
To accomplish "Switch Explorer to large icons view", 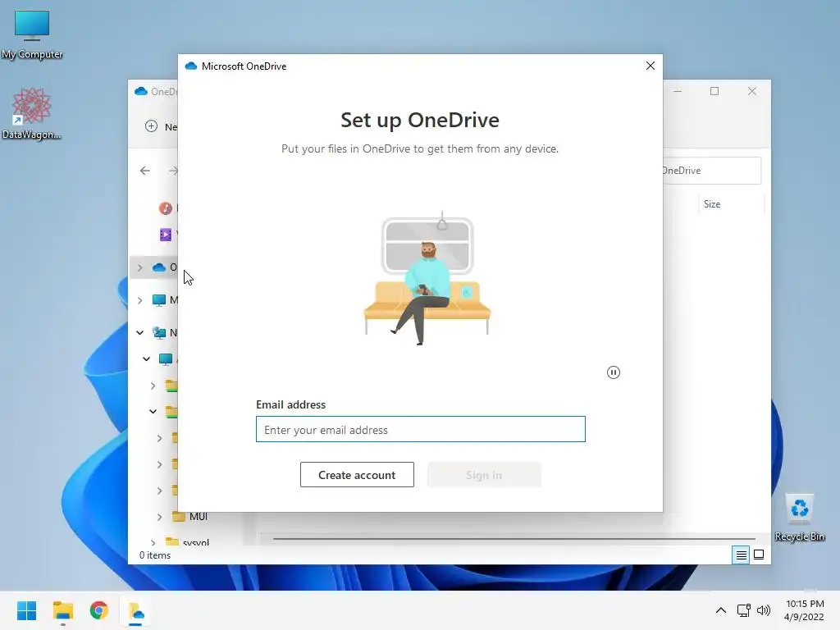I will 759,555.
